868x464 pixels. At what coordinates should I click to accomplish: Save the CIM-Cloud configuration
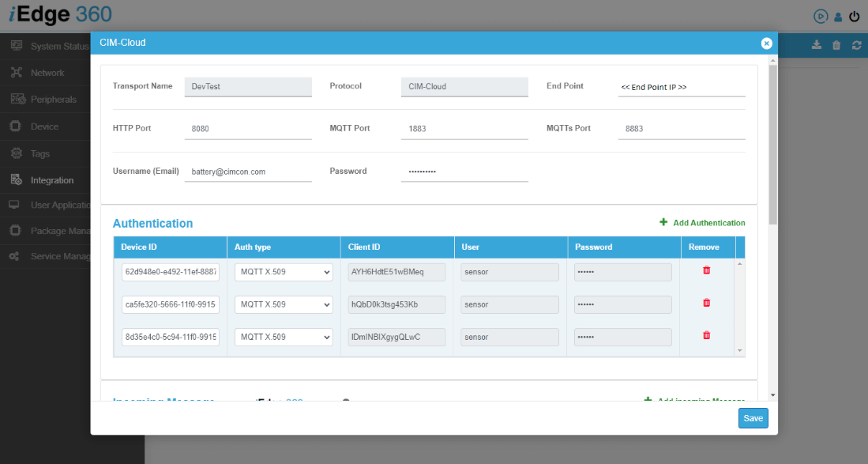[x=753, y=418]
